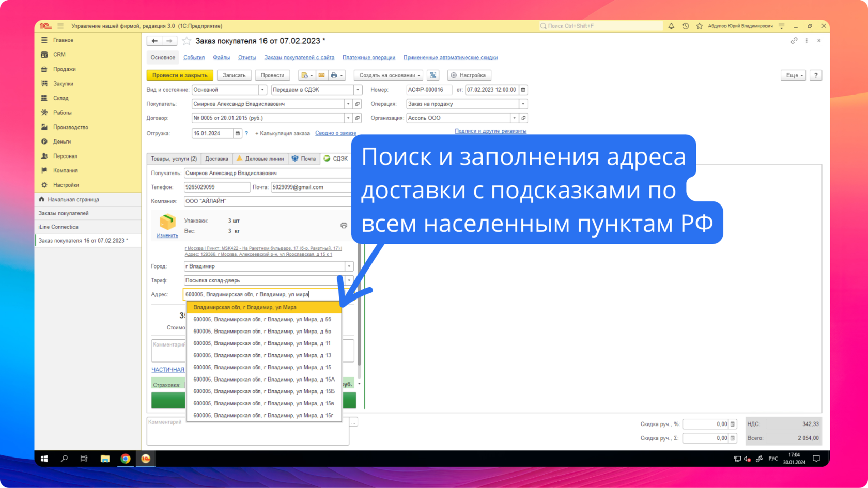The height and width of the screenshot is (488, 868).
Task: Open Подписи и другие реквизиты link
Action: (x=491, y=131)
